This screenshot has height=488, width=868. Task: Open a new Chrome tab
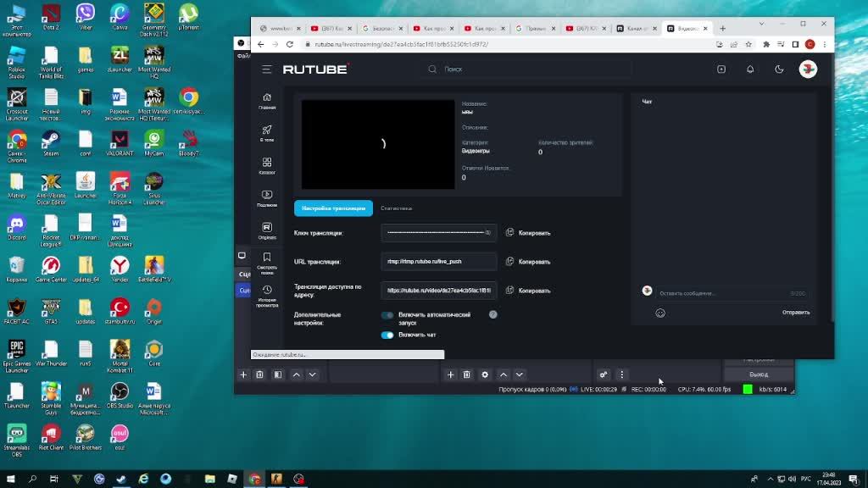point(722,28)
